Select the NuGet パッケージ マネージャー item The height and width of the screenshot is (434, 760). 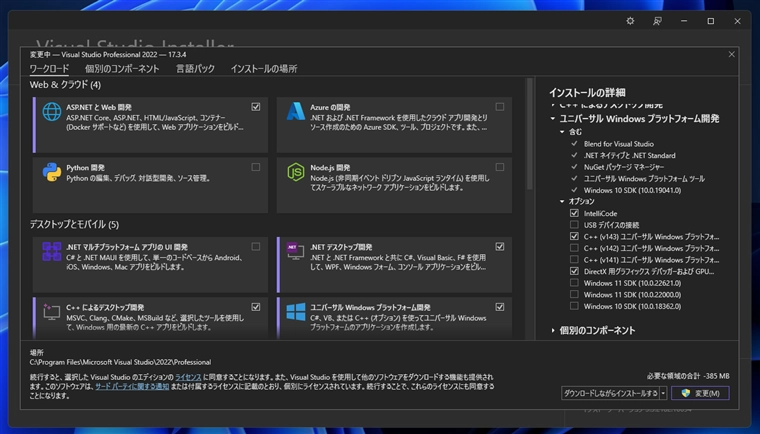tap(624, 167)
